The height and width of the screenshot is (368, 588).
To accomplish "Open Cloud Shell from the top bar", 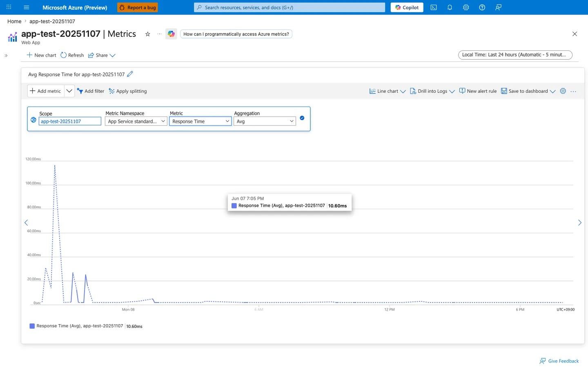I will [434, 7].
